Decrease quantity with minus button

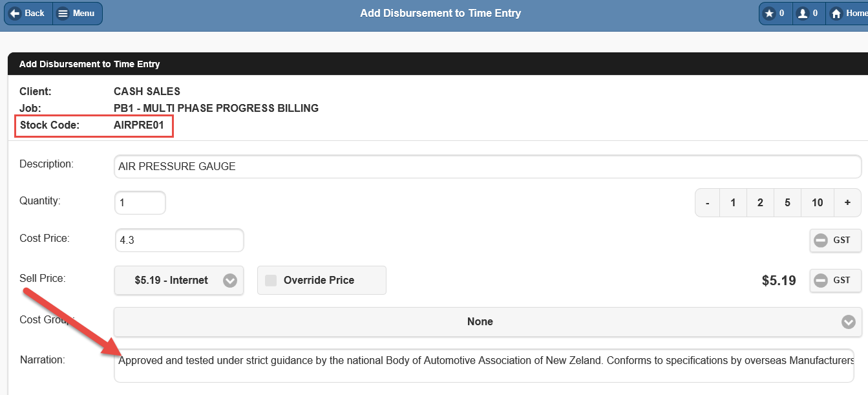(x=708, y=203)
